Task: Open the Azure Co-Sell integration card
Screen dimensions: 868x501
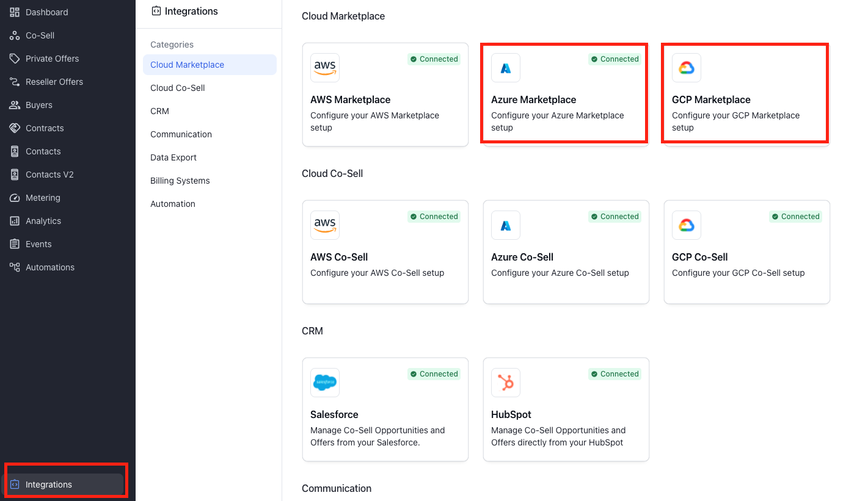Action: [566, 252]
